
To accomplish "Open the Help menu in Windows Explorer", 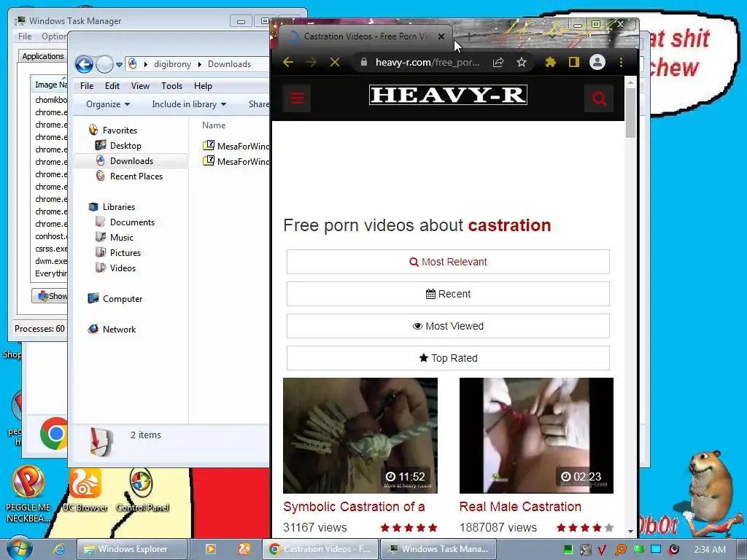I will (203, 86).
